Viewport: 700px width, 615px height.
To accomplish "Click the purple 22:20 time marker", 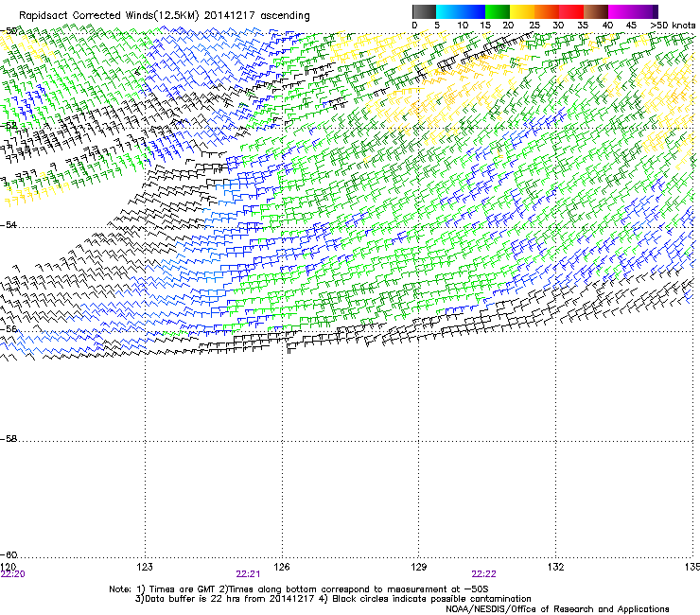I will click(13, 574).
